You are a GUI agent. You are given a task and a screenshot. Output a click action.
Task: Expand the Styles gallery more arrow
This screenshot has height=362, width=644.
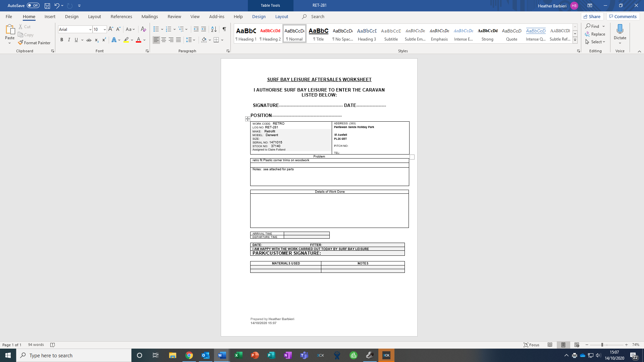coord(575,40)
